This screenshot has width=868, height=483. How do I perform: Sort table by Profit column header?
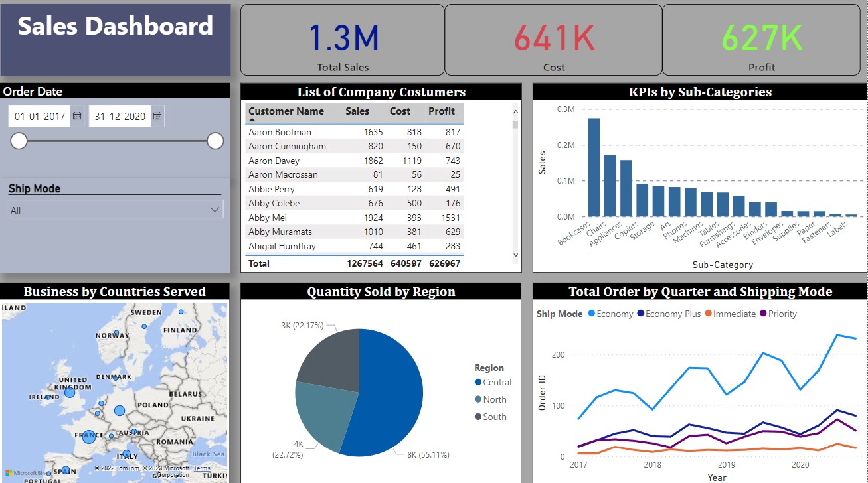point(442,111)
